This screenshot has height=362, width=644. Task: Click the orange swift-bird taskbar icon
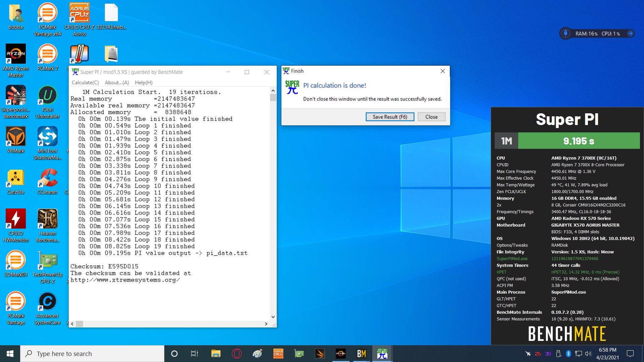[320, 354]
